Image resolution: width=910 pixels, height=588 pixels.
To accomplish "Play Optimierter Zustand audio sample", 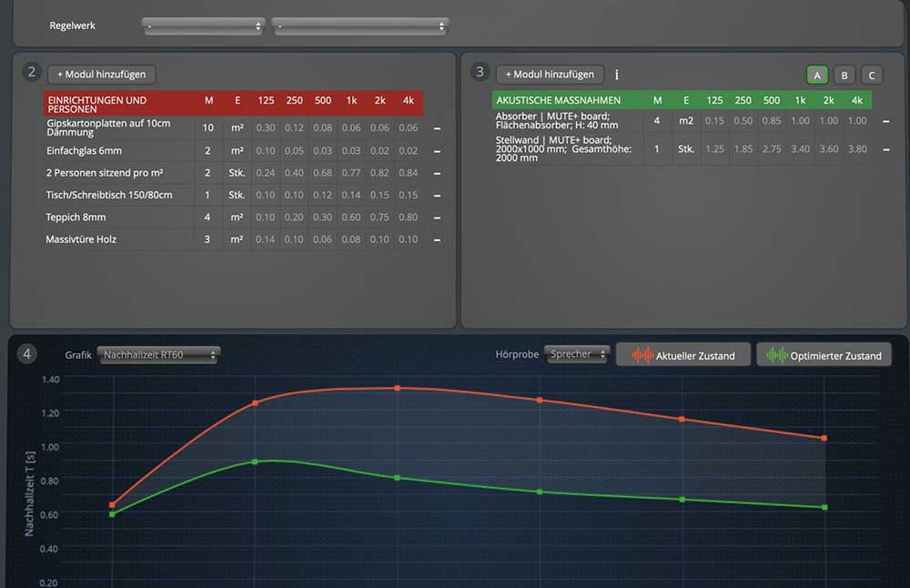I will coord(824,355).
